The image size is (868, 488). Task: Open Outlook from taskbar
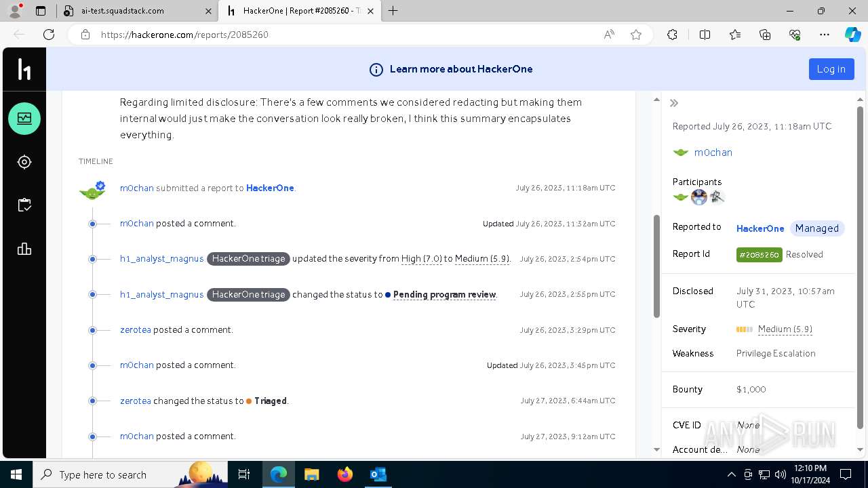(x=378, y=474)
